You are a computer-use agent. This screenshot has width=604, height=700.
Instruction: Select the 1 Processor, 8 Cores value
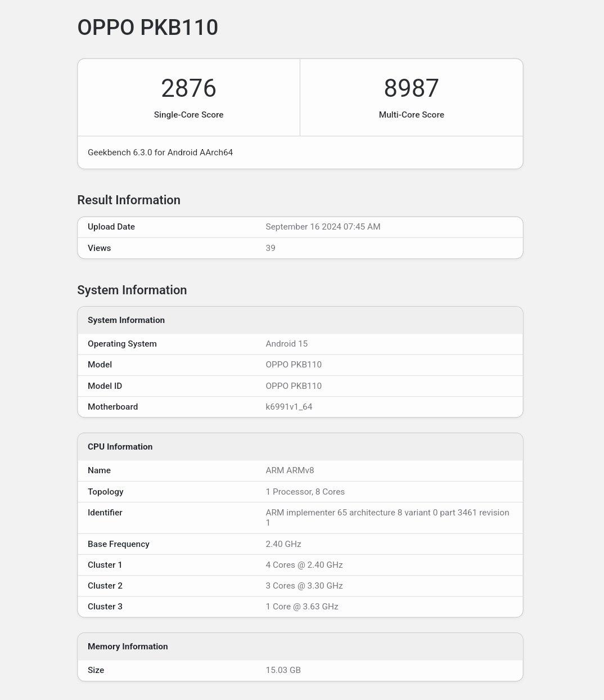(305, 492)
